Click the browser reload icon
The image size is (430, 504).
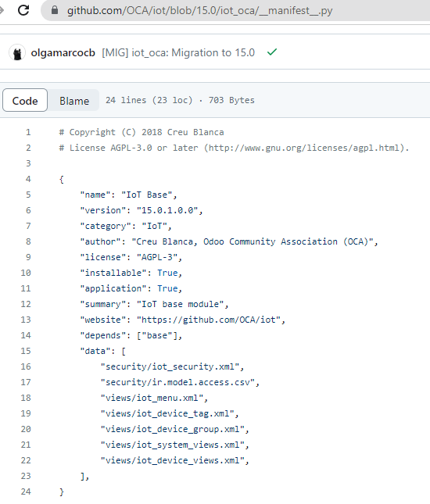pyautogui.click(x=23, y=10)
